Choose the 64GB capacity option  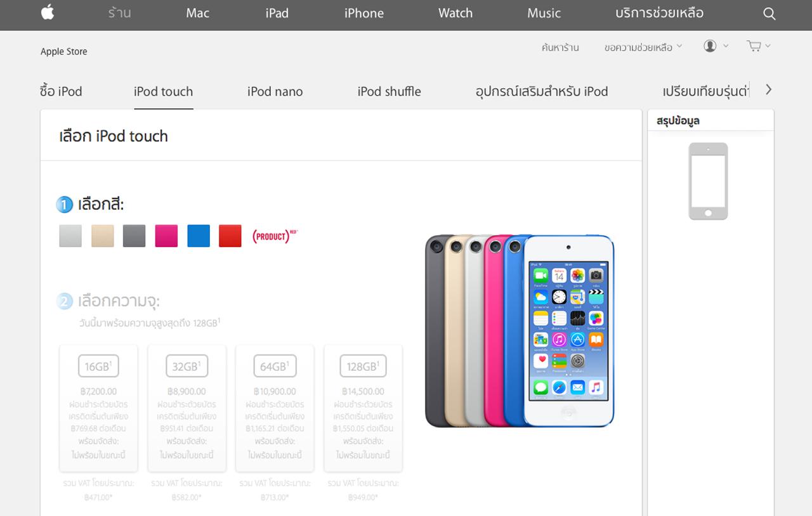(275, 408)
